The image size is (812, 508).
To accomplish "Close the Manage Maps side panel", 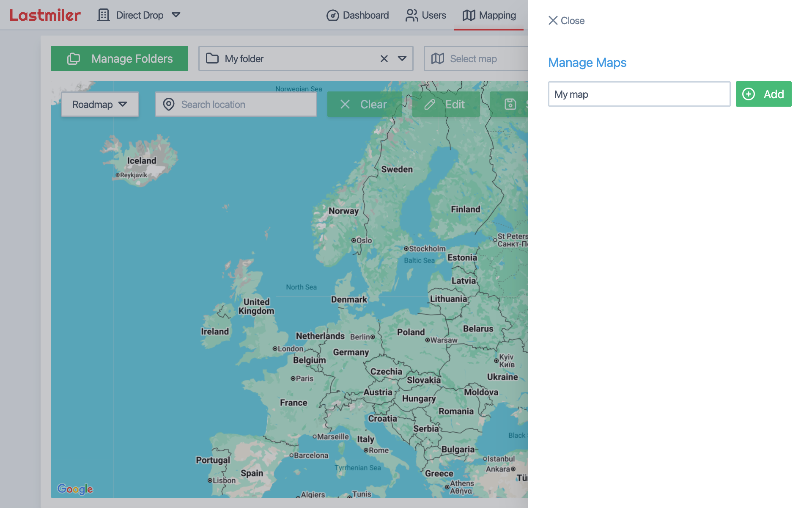I will coord(566,20).
